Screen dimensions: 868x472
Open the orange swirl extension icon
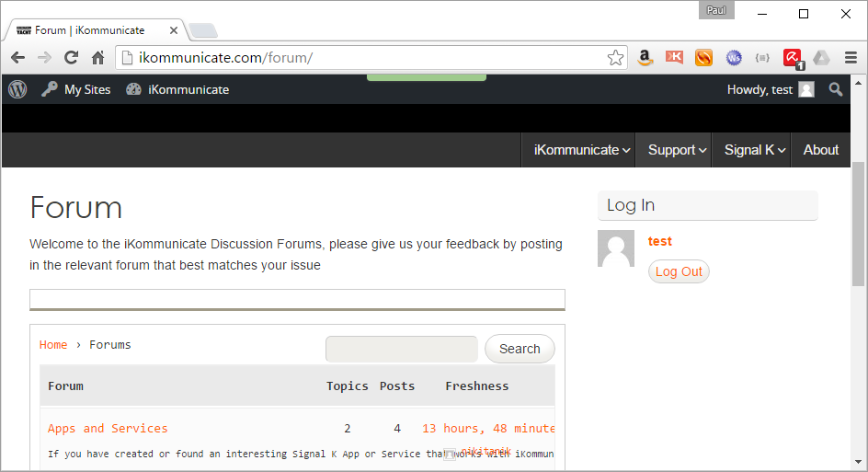703,58
